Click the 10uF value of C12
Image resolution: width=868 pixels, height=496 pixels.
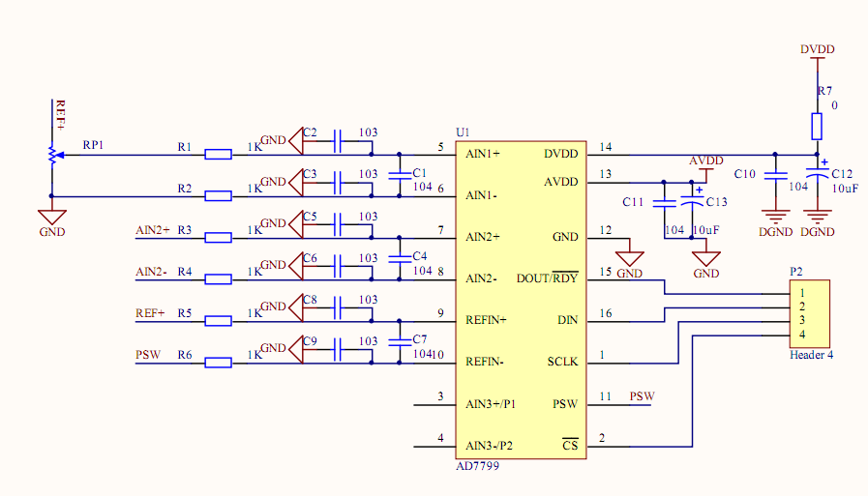coord(846,188)
